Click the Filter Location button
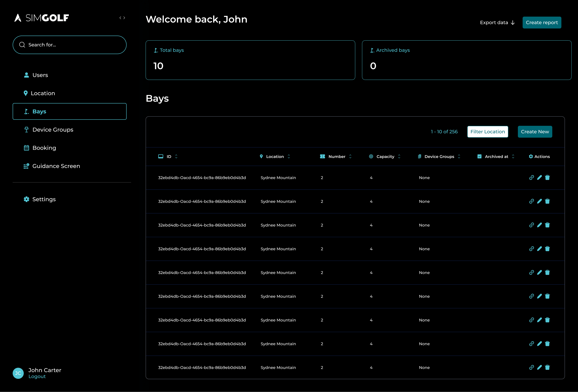Screen dimensions: 578x392 [x=487, y=132]
